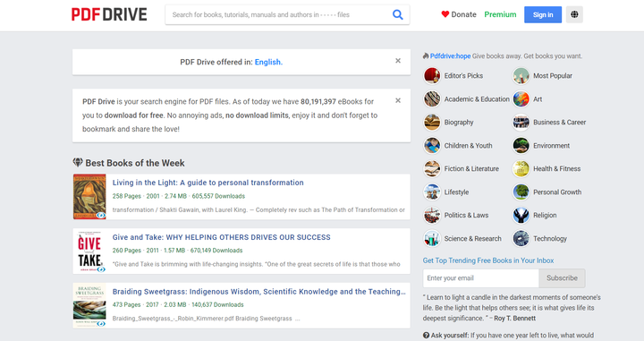This screenshot has width=644, height=341.
Task: Click the PDF Drive logo
Action: tap(109, 14)
